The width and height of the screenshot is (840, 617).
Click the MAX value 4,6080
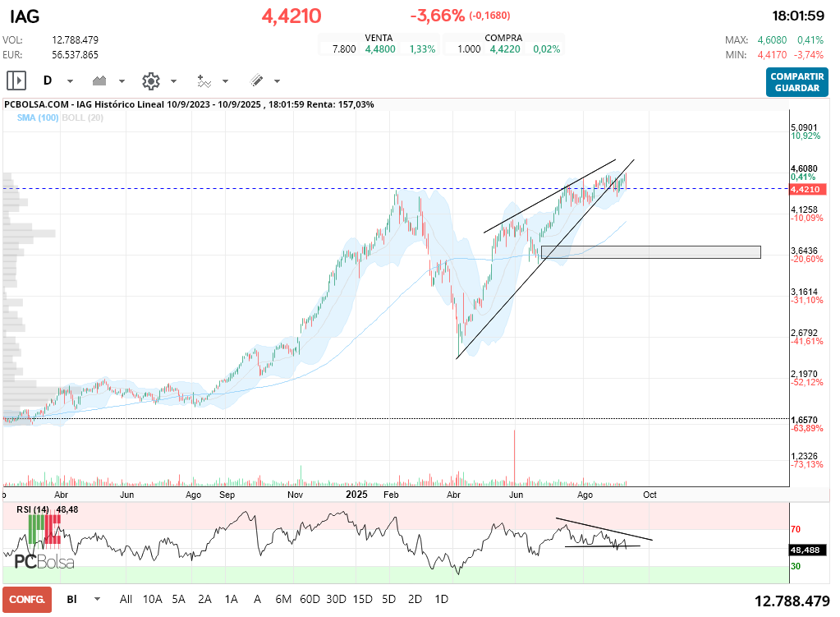[772, 40]
